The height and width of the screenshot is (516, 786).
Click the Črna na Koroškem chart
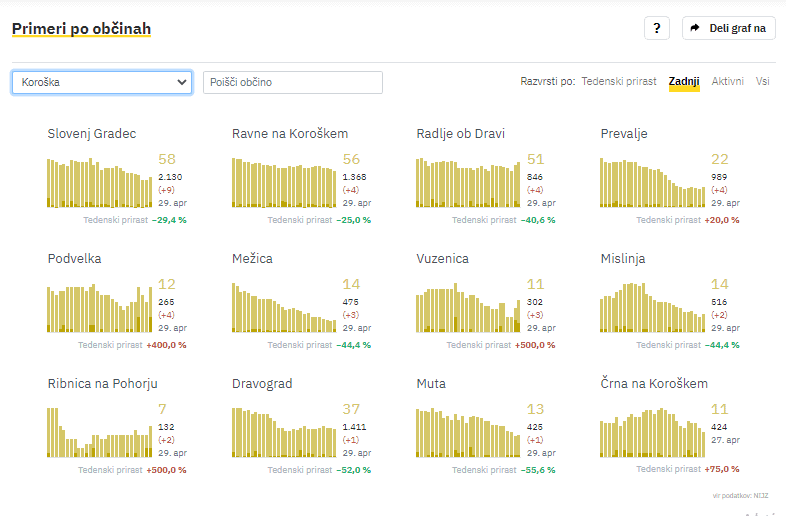(x=652, y=432)
